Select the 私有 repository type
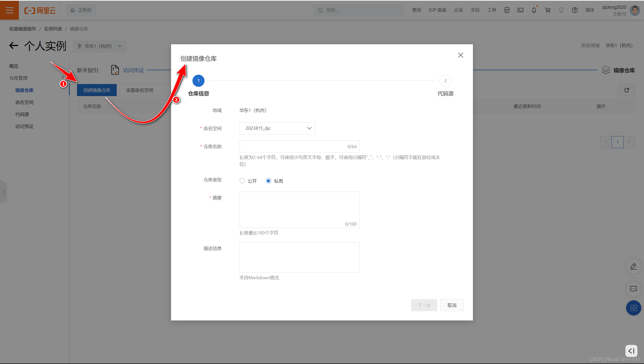 (x=268, y=181)
